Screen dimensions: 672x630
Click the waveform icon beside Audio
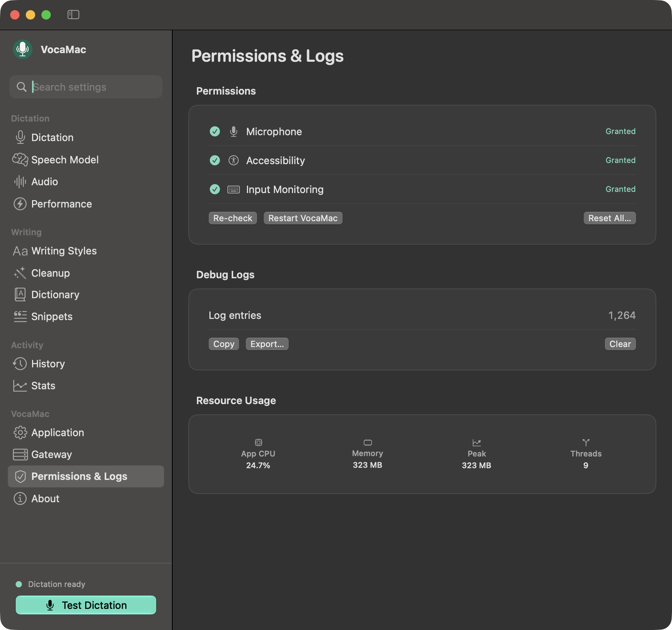[20, 182]
